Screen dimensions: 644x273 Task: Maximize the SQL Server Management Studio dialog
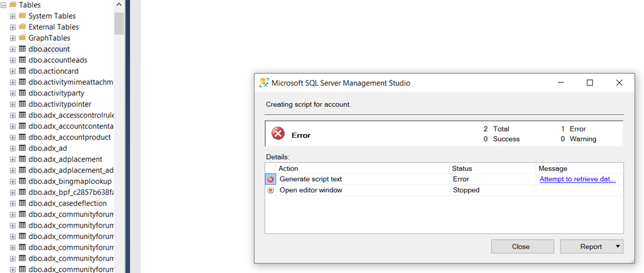pyautogui.click(x=590, y=82)
